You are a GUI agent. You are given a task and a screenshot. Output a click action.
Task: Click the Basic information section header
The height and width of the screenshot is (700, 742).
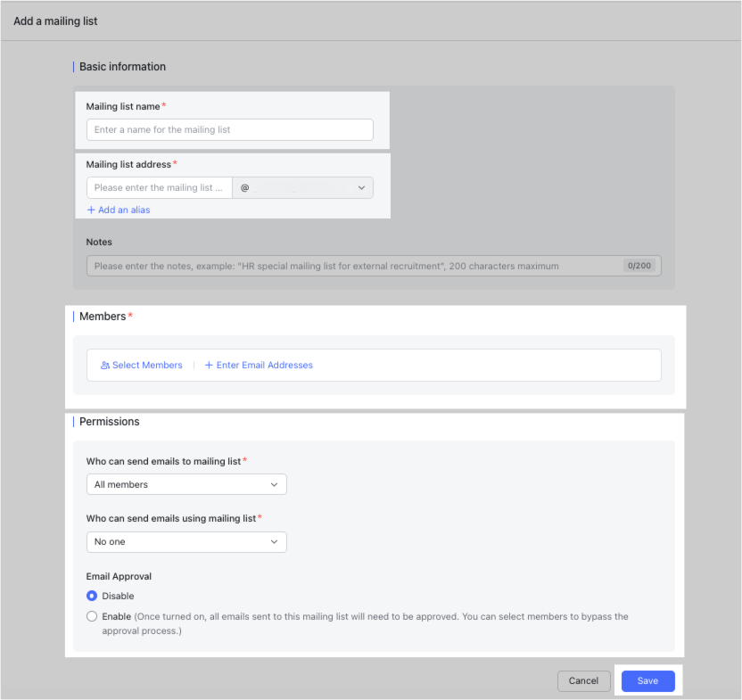[121, 66]
